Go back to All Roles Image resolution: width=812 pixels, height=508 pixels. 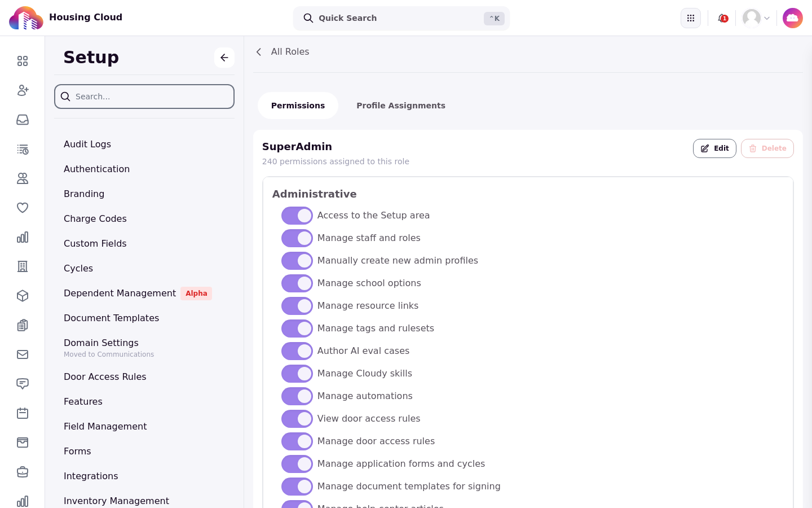tap(283, 52)
